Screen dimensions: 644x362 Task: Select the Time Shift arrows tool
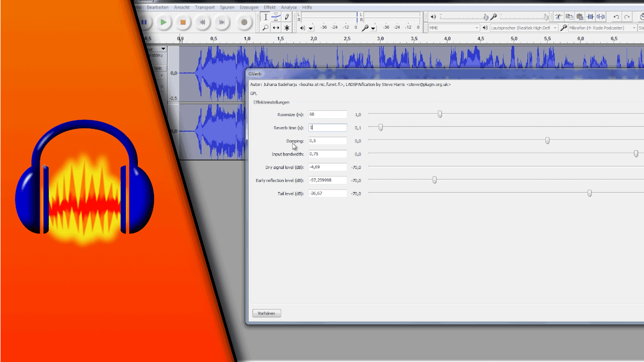tap(276, 28)
